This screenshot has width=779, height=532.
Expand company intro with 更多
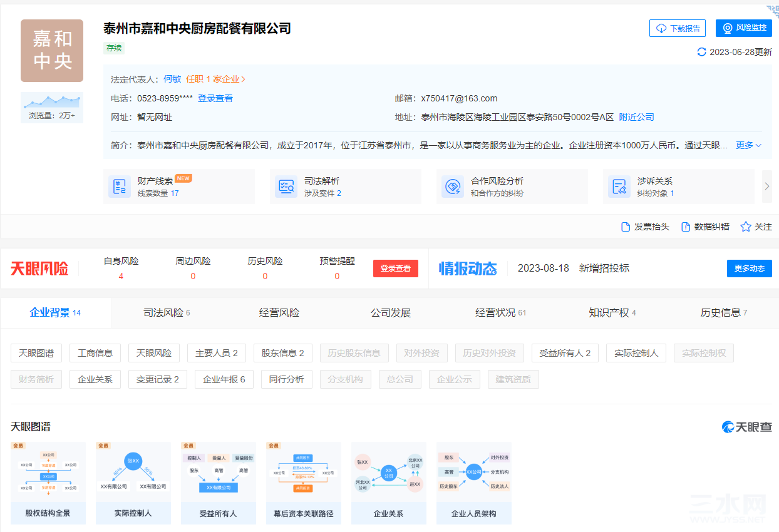tap(748, 145)
